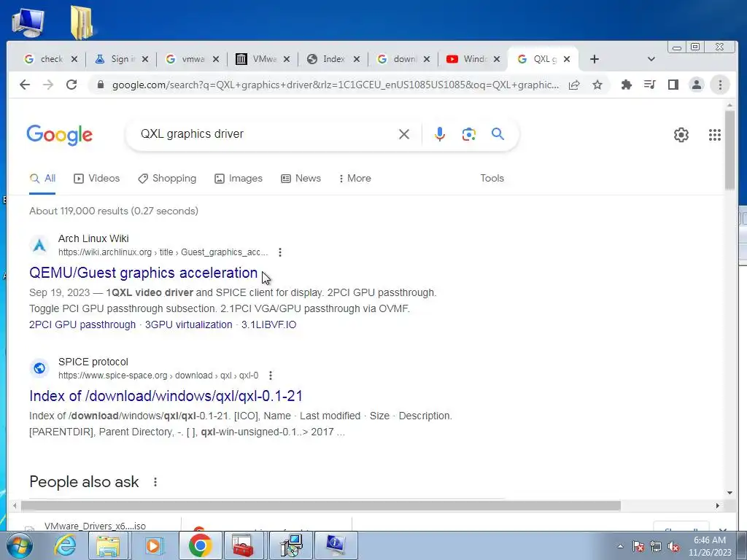Open People also ask options menu
Screen dimensions: 747x560
tap(155, 482)
